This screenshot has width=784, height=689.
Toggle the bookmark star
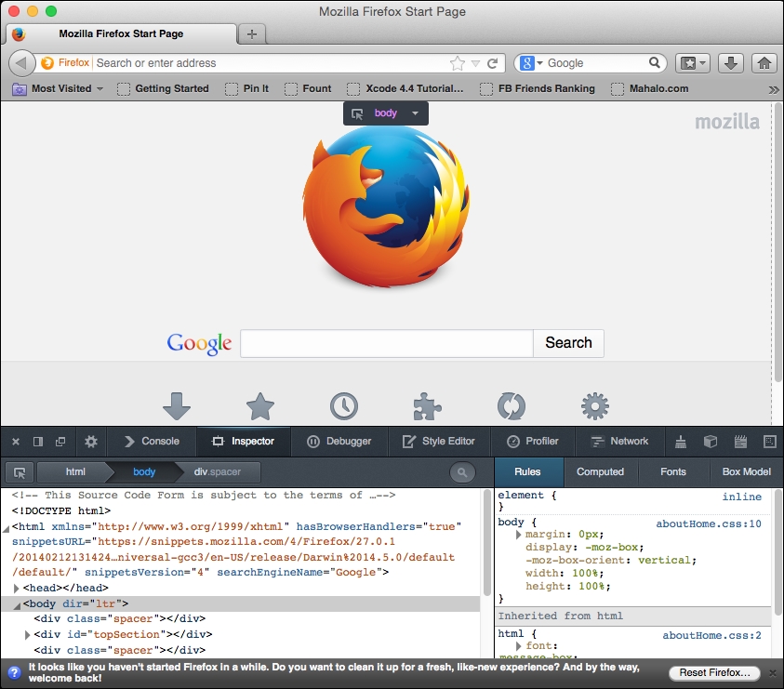click(456, 63)
